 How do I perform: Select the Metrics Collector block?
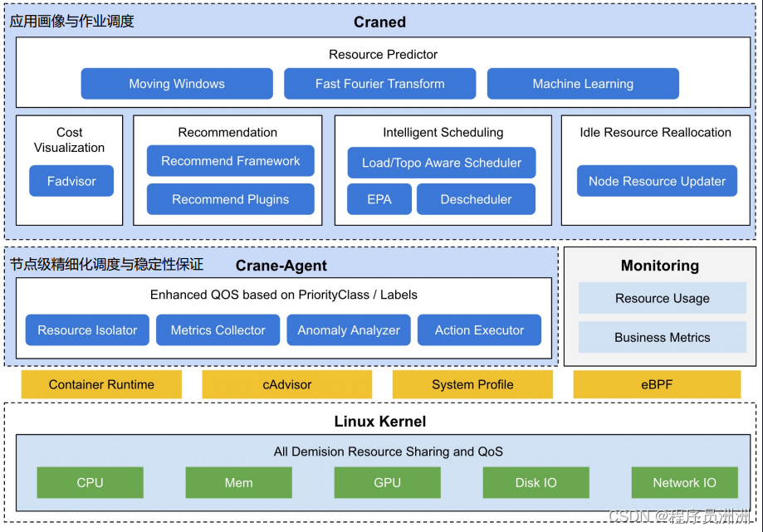click(x=218, y=329)
